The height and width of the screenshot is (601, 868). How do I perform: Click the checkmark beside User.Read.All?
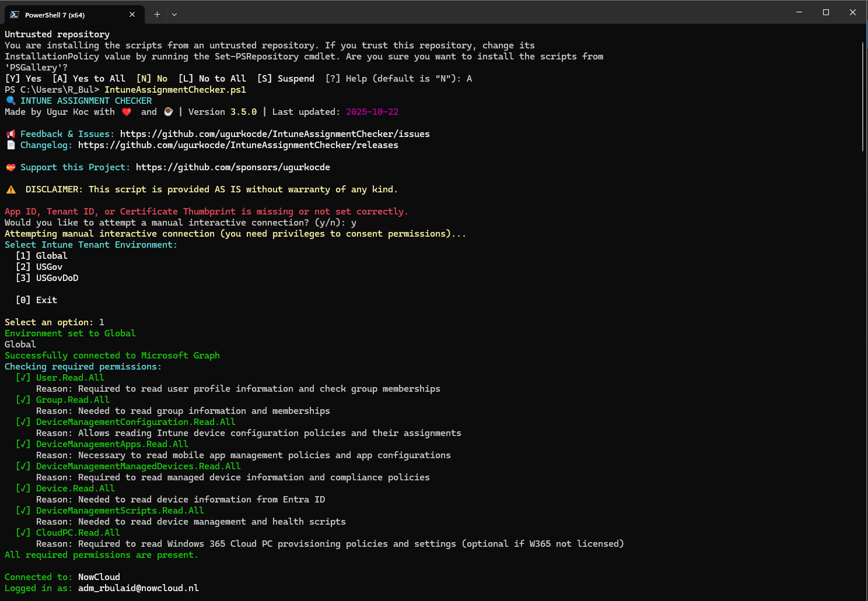pos(23,378)
